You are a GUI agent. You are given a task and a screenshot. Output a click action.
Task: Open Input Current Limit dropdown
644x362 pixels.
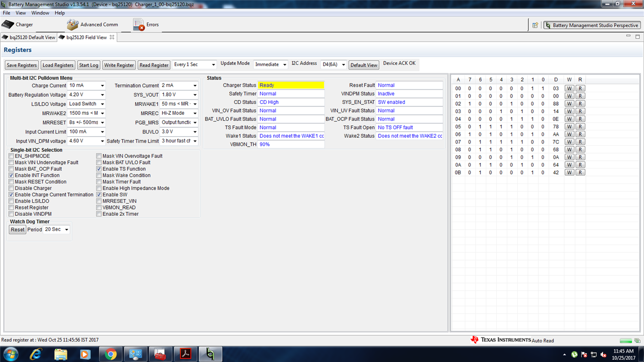(86, 131)
